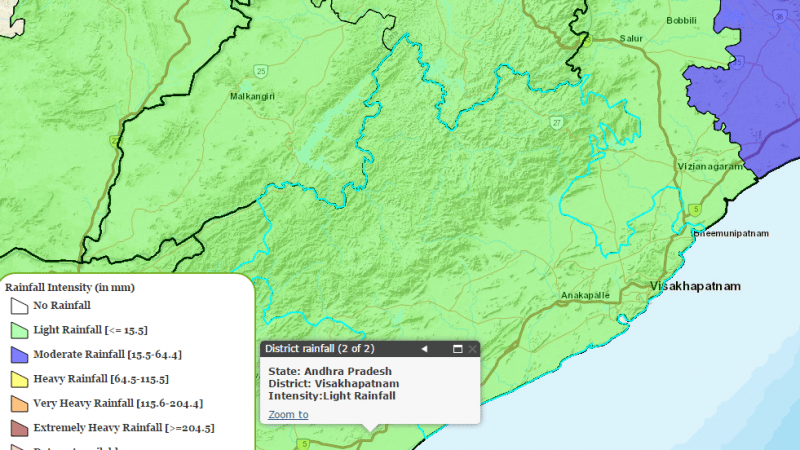Click the Salur town label
Viewport: 800px width, 450px height.
point(630,38)
